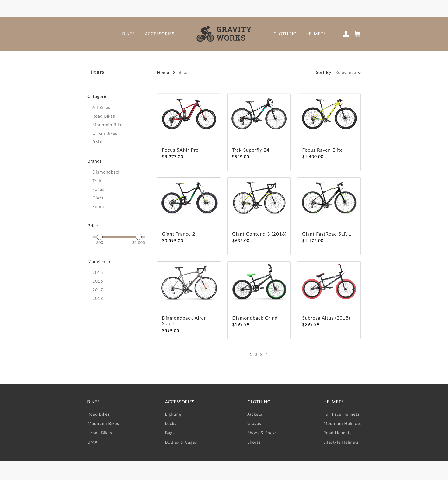Select model year 2017
Screen dimensions: 448x480
(98, 290)
